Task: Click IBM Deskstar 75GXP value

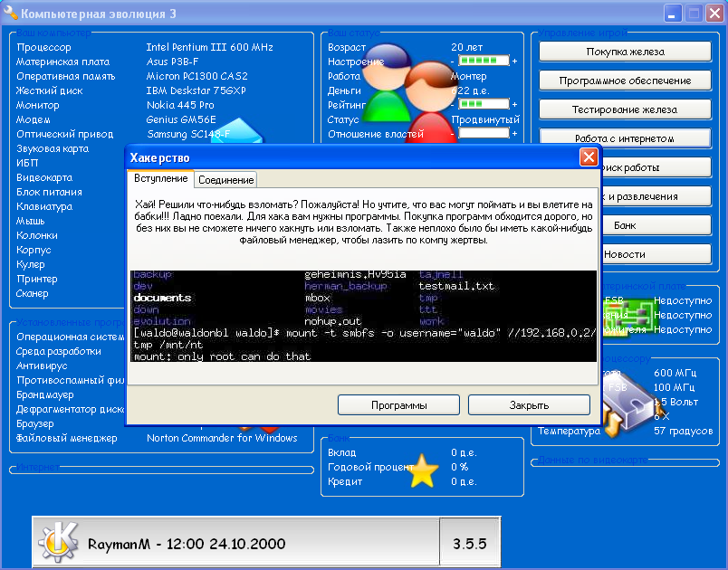Action: (196, 90)
